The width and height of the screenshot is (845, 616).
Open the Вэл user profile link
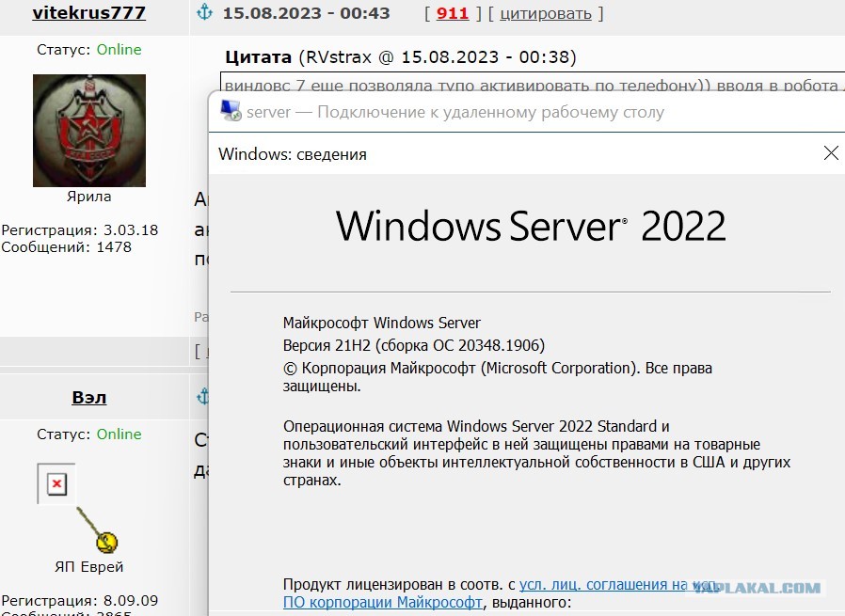coord(88,398)
